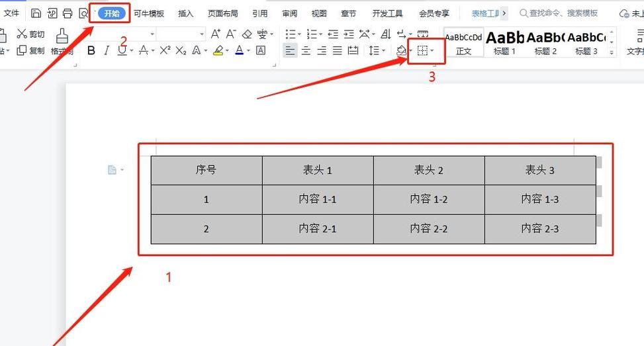Viewport: 644px width, 346px height.
Task: Right-align the paragraph text
Action: coord(322,50)
